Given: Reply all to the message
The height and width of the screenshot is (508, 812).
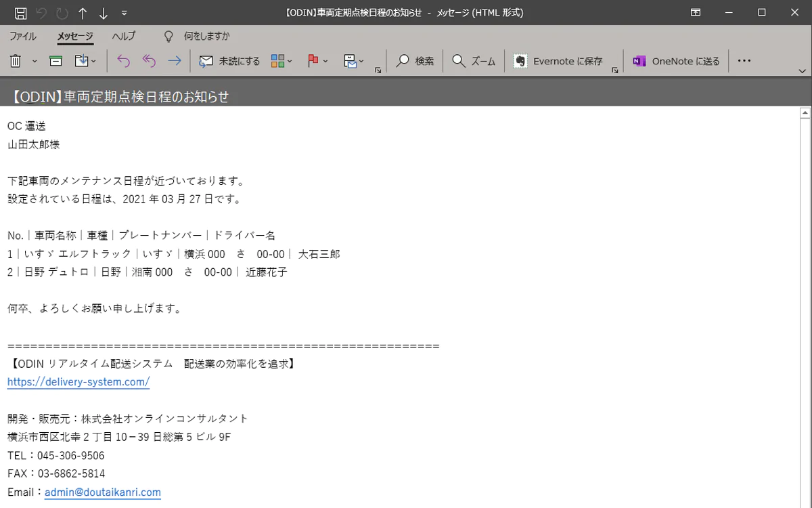Looking at the screenshot, I should [149, 61].
